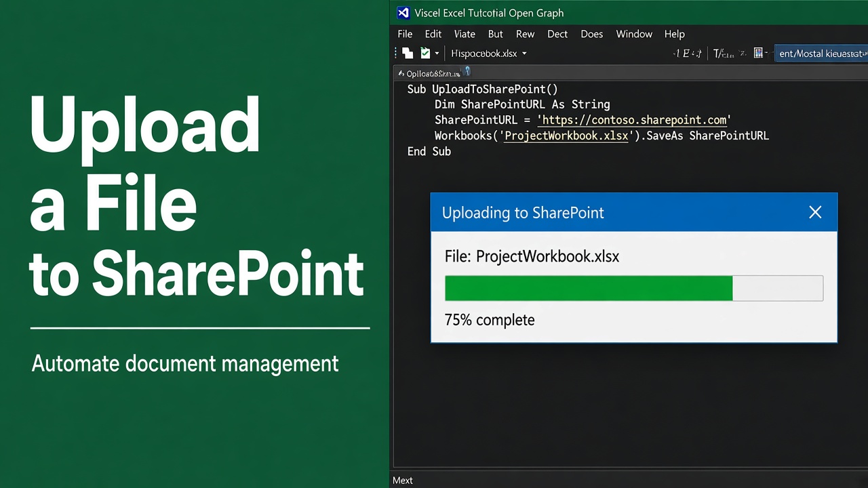Open the Dect menu

[x=557, y=34]
